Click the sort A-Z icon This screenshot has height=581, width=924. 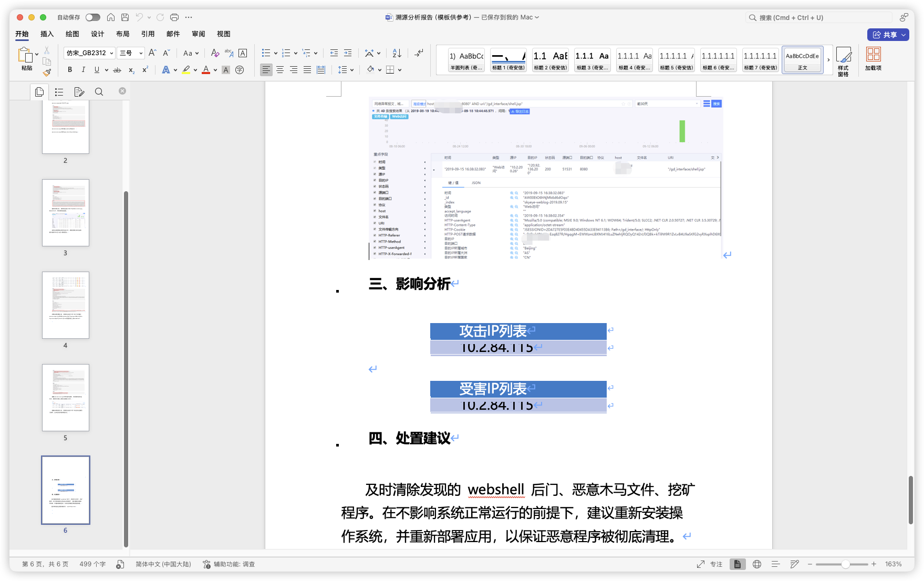point(397,53)
